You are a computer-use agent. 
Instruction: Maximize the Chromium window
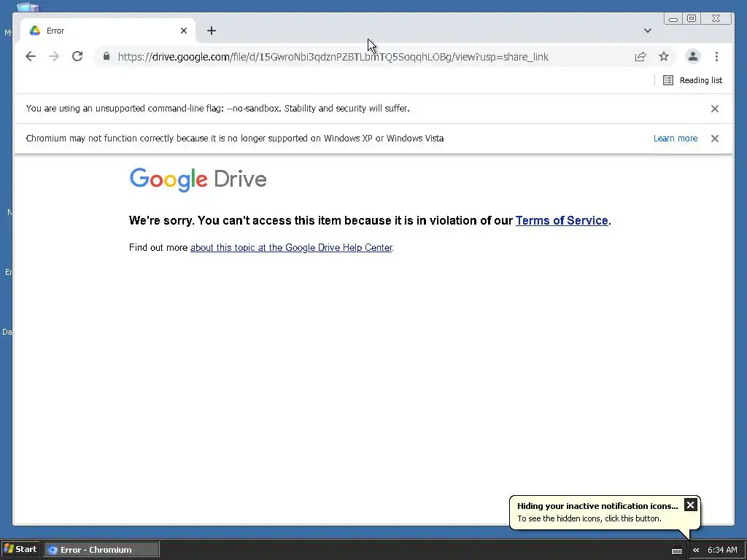[692, 18]
